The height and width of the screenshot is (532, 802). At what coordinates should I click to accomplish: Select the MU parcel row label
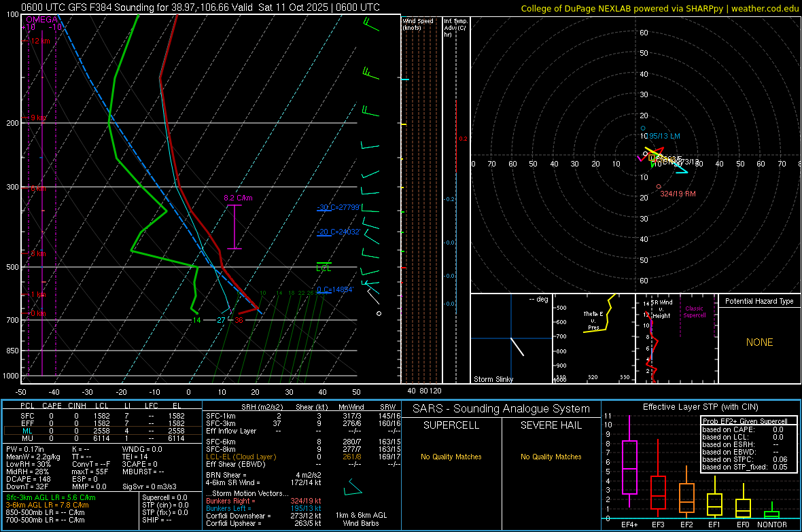28,438
